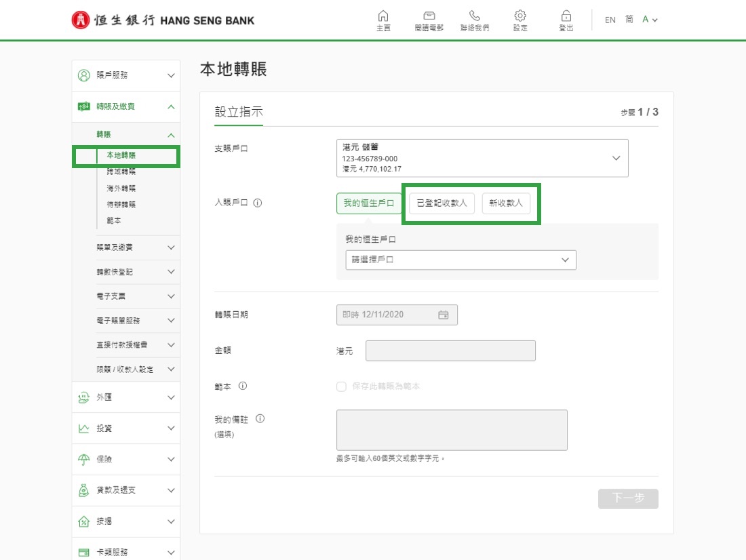746x560 pixels.
Task: Click the info icon beside 我的備註
Action: point(260,419)
